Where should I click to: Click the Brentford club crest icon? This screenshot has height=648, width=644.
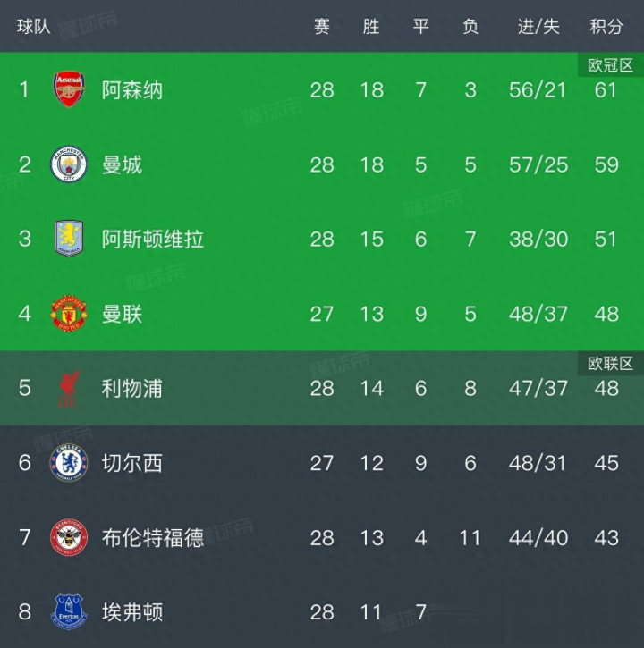pyautogui.click(x=69, y=537)
